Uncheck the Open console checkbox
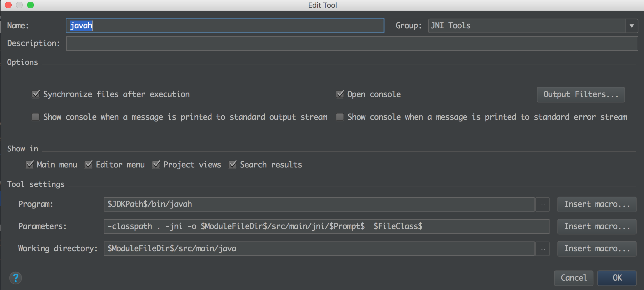 (x=340, y=94)
